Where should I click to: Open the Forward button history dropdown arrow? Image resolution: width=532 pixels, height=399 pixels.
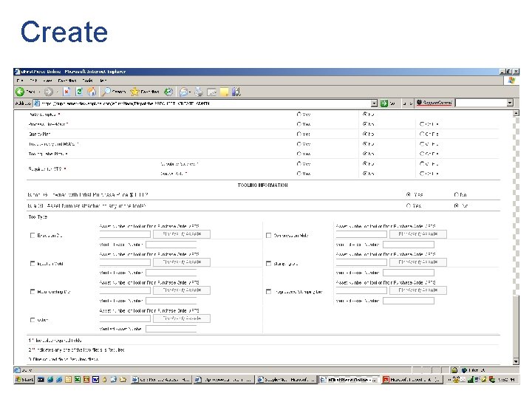click(58, 92)
